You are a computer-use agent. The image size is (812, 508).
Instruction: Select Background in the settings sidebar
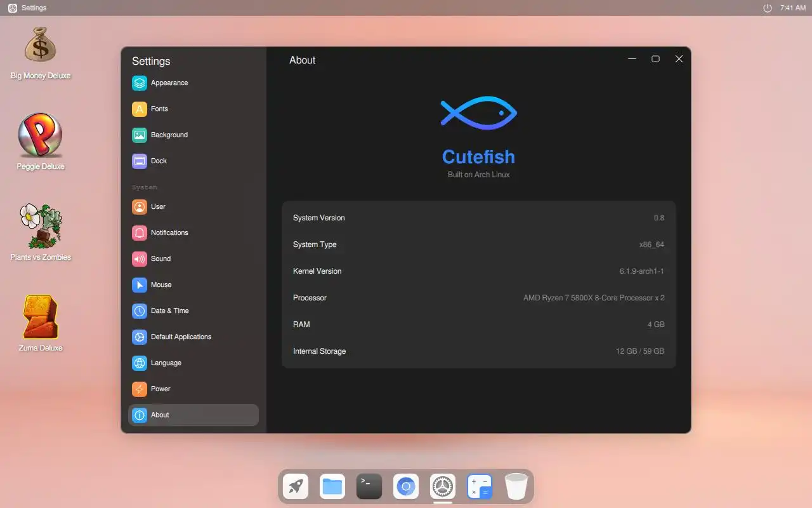coord(169,135)
